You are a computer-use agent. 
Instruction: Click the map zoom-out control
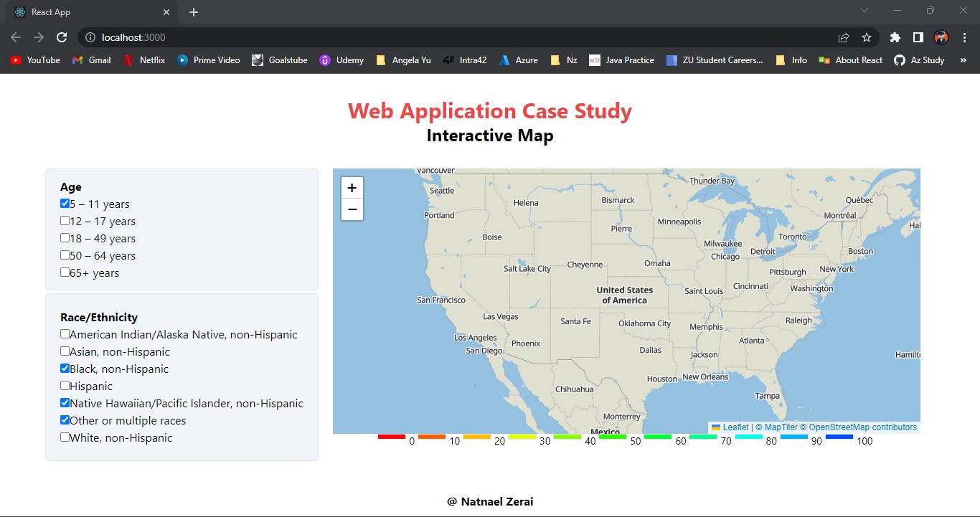click(352, 209)
